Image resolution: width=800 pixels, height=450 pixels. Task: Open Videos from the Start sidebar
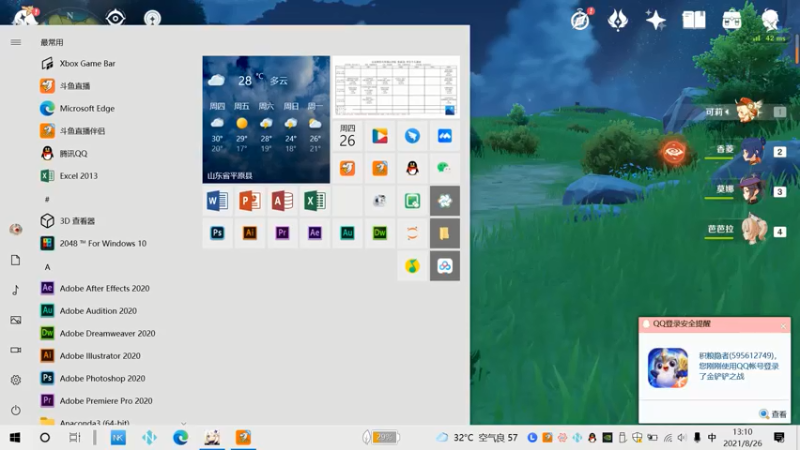(x=16, y=350)
